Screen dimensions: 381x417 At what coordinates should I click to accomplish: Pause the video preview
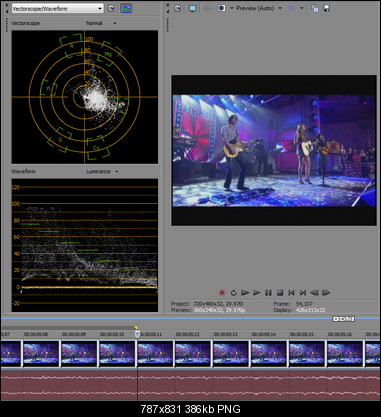coord(268,293)
